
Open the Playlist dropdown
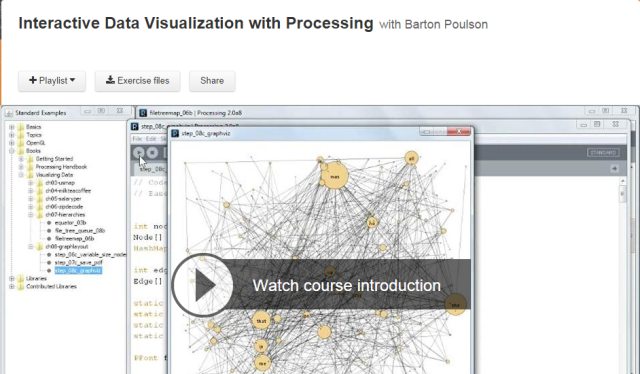[x=52, y=81]
